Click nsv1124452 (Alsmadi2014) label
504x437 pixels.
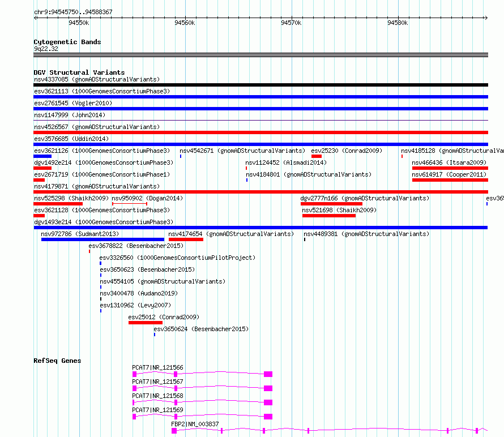286,162
